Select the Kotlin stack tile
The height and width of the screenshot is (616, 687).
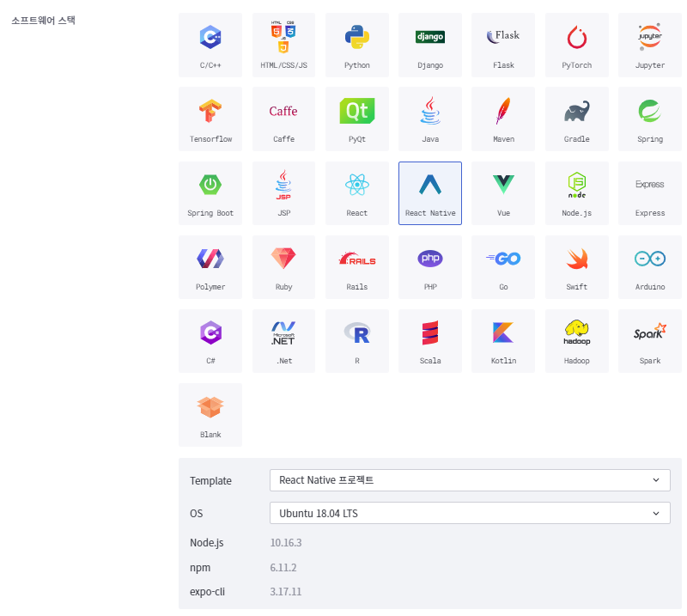(503, 341)
